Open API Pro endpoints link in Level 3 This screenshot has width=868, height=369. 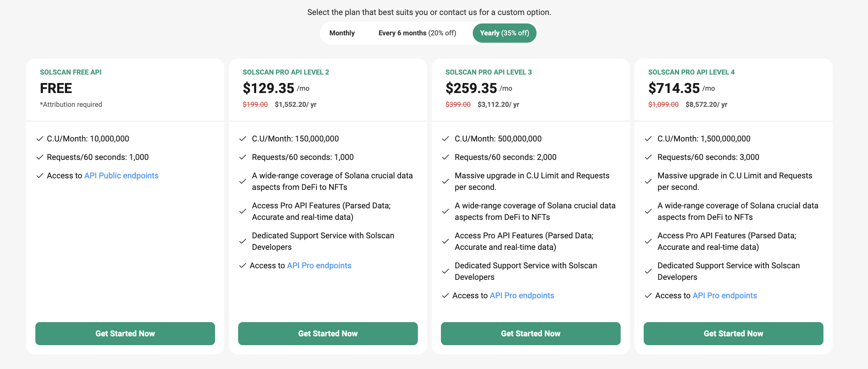pos(522,296)
